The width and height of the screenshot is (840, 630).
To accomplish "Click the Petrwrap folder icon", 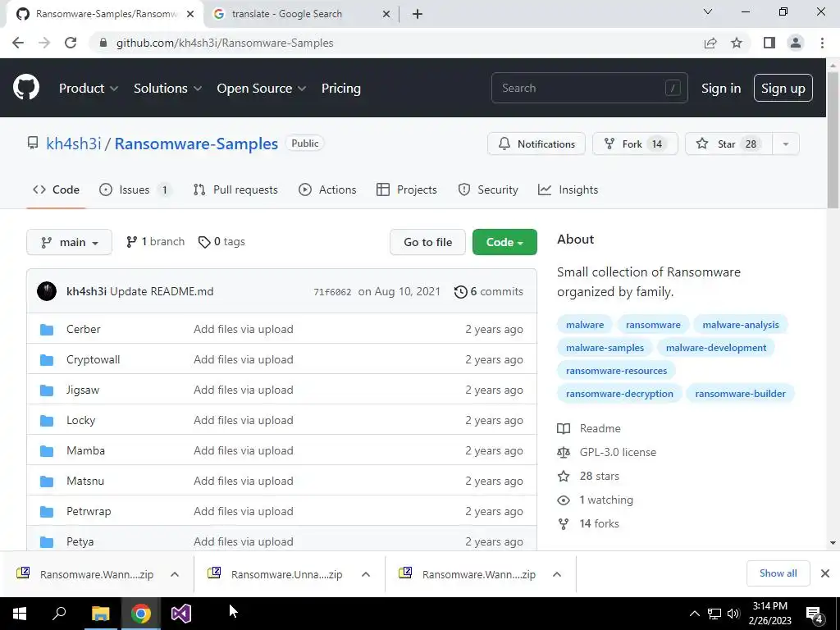I will [x=47, y=512].
